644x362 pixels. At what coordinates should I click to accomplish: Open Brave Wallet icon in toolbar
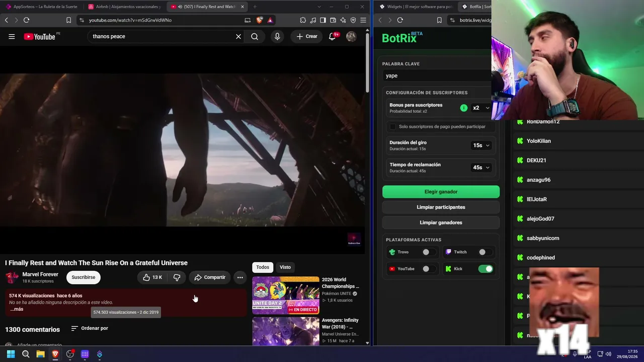[333, 20]
